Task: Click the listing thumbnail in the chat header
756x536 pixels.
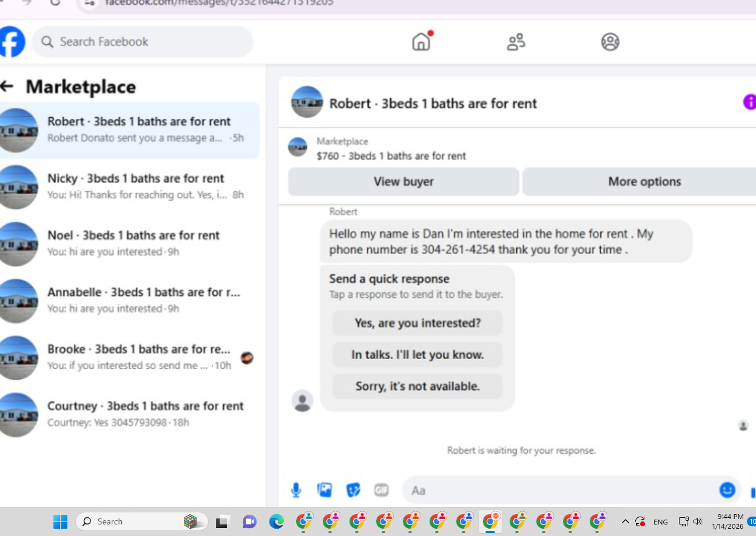Action: point(306,102)
